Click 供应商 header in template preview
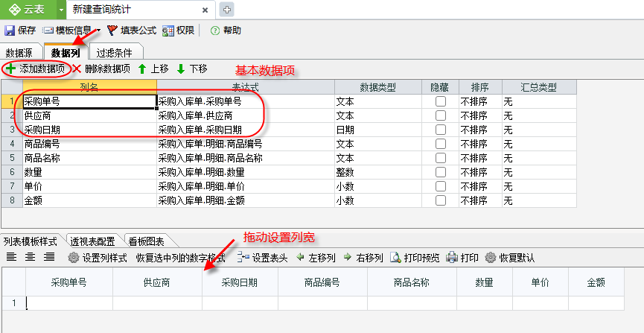 (157, 282)
